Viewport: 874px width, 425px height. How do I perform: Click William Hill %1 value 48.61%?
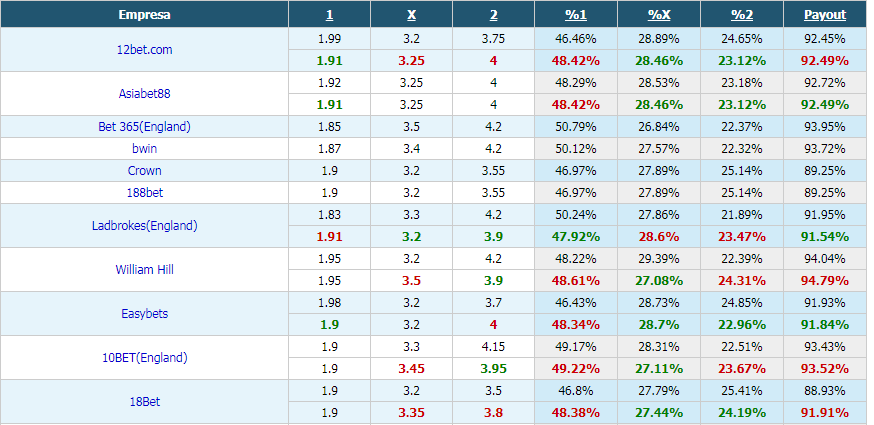click(576, 281)
